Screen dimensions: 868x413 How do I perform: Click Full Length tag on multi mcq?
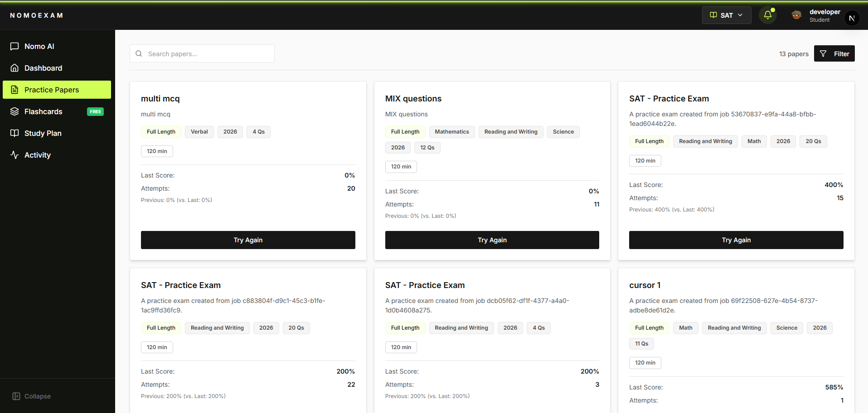point(161,132)
